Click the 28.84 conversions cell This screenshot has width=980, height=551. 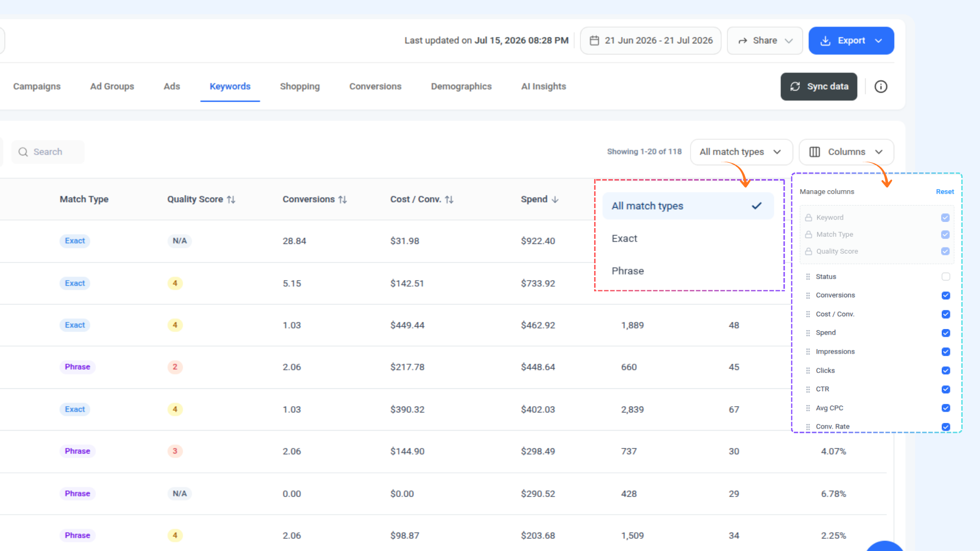295,241
